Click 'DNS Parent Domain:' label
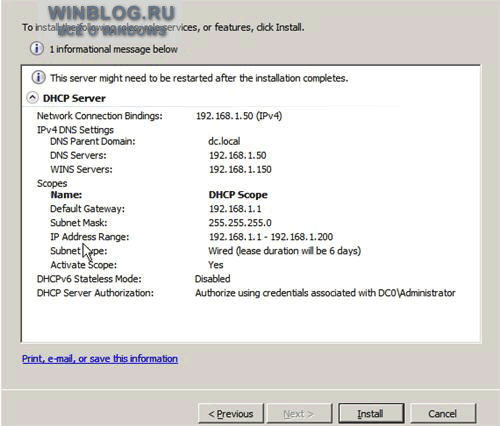 click(x=93, y=141)
